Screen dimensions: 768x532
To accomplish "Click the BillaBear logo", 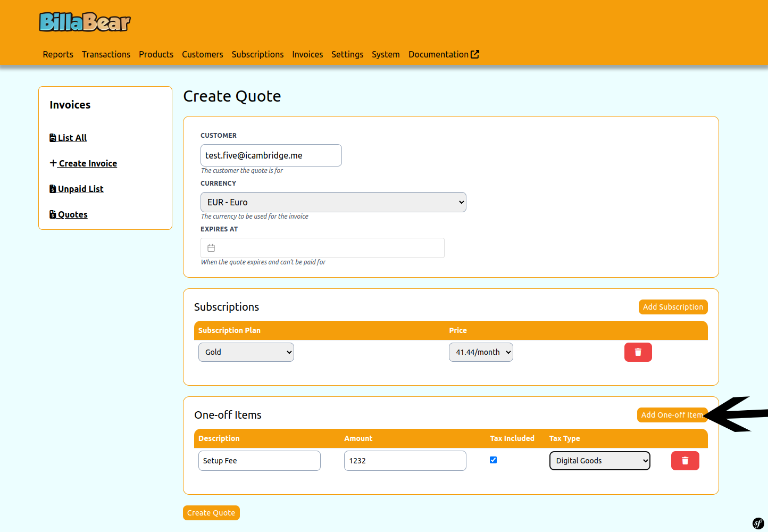I will 85,22.
